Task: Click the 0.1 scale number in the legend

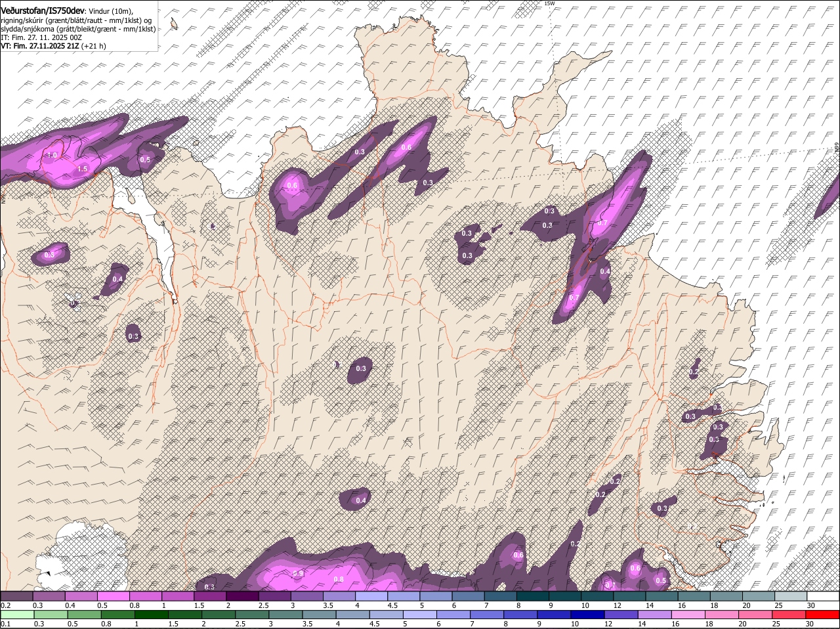Action: tap(5, 624)
